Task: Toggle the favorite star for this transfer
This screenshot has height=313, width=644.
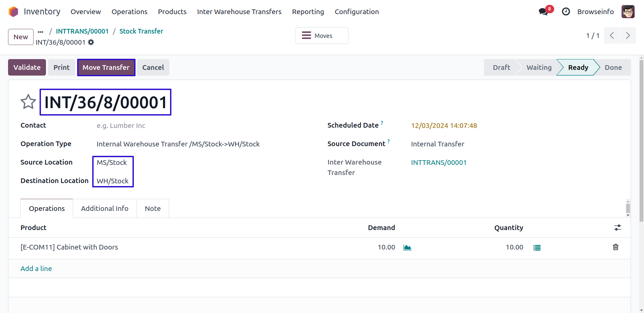Action: (x=28, y=102)
